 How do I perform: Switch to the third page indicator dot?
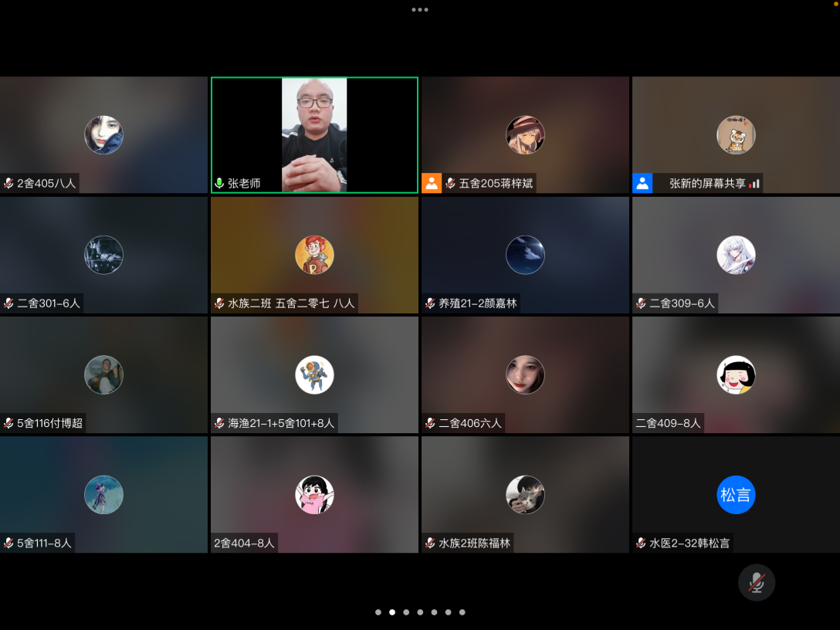click(406, 612)
